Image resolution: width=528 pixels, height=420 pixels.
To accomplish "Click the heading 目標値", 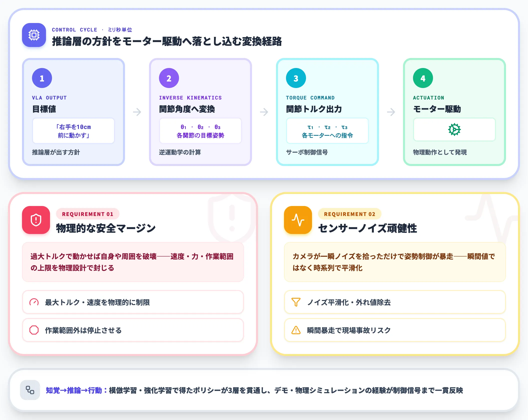I will pos(44,109).
